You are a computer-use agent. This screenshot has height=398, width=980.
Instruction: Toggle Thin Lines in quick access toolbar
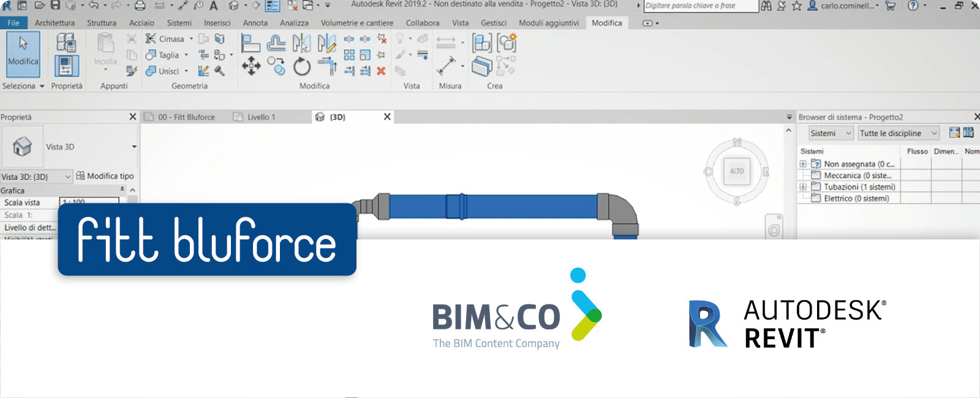pyautogui.click(x=273, y=6)
